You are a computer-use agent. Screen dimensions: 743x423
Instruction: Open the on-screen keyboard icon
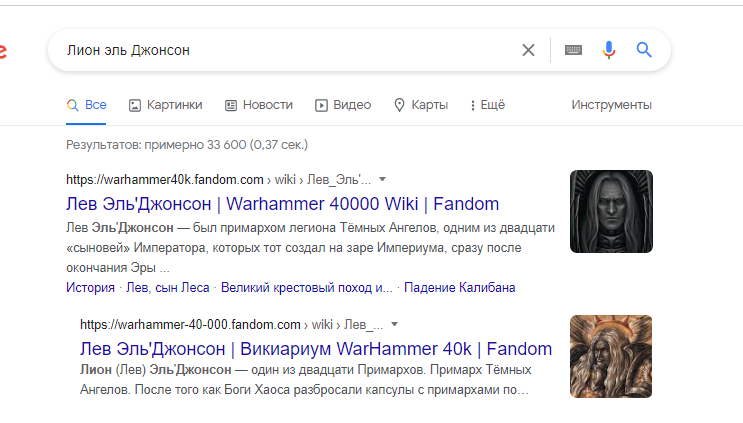click(x=573, y=50)
